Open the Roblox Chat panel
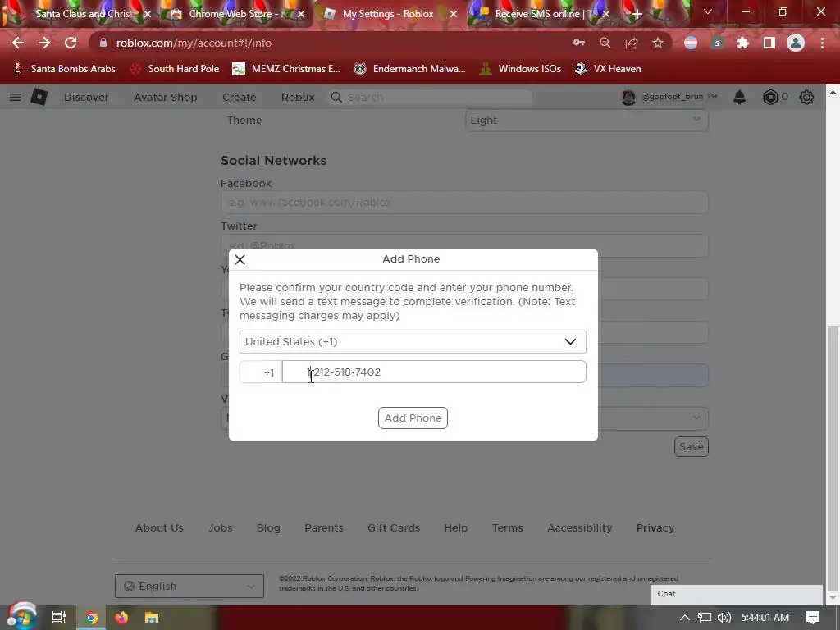Screen dimensions: 840x630 pos(737,594)
